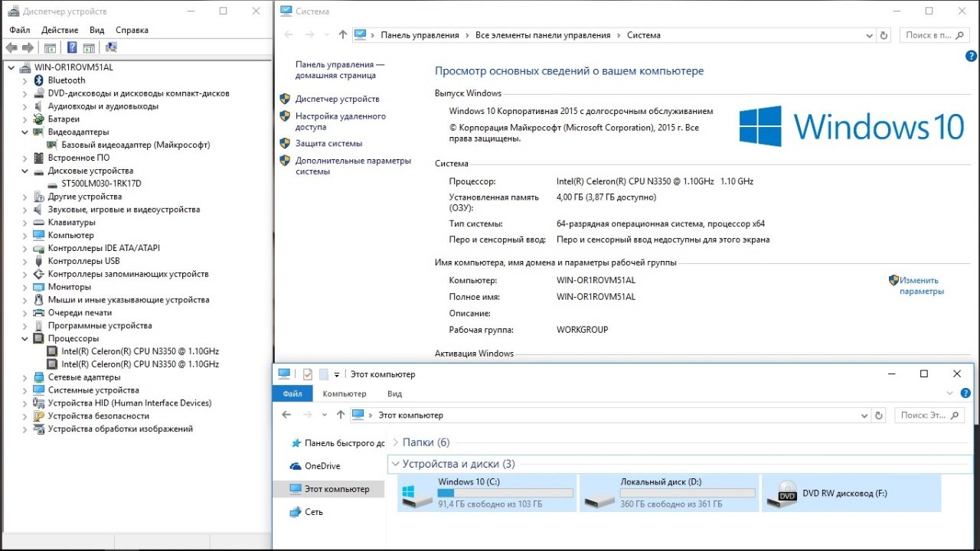
Task: Click the up arrow in Система window navigation
Action: [342, 34]
